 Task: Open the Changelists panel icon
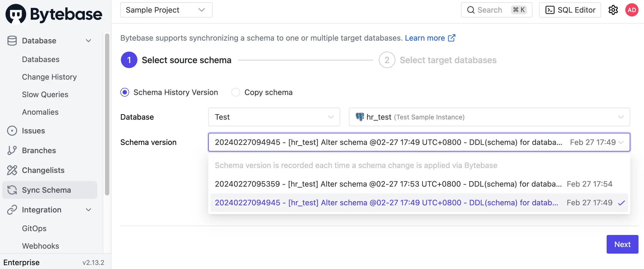click(12, 170)
